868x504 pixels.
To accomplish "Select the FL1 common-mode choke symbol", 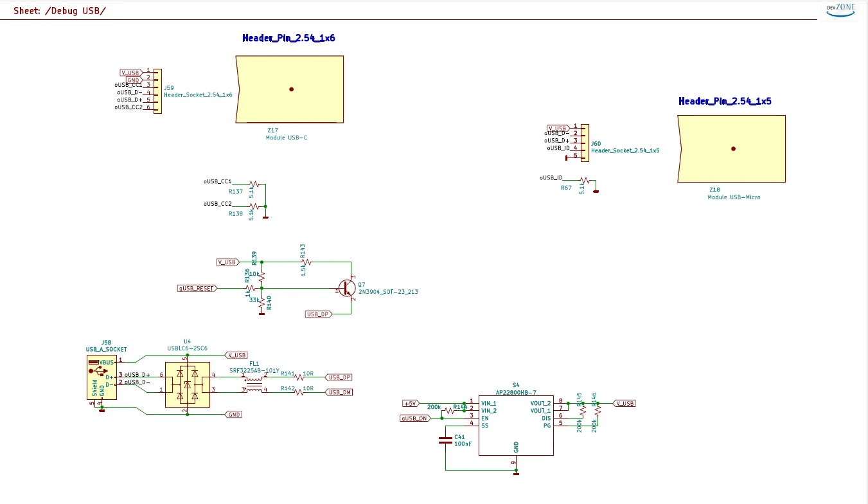I will (x=254, y=384).
